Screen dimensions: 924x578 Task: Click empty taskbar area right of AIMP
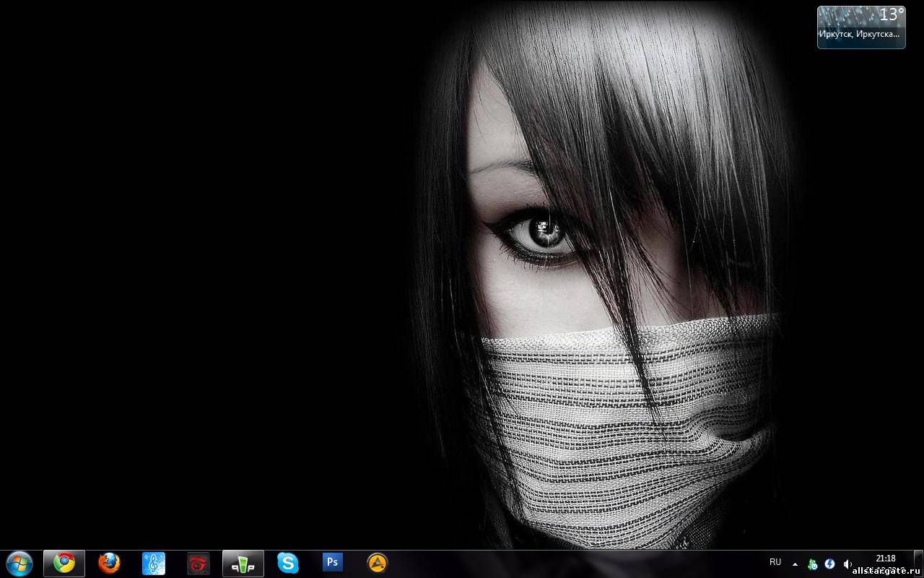pos(577,564)
